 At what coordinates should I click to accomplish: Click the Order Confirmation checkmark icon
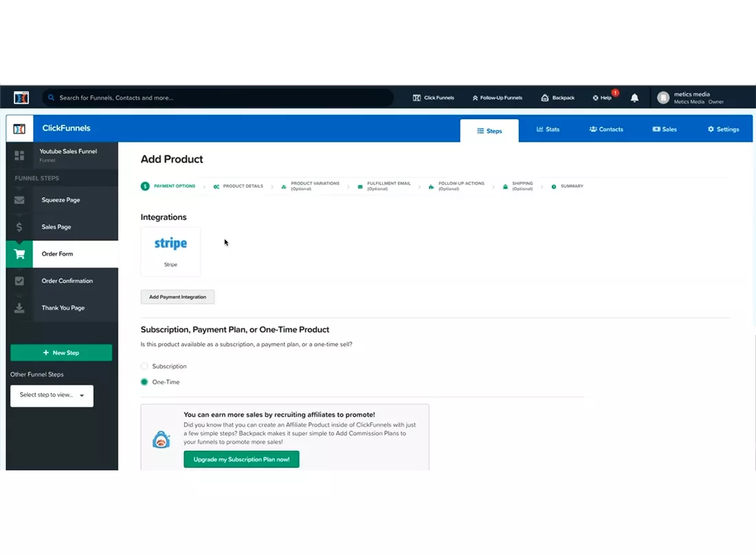click(x=19, y=281)
